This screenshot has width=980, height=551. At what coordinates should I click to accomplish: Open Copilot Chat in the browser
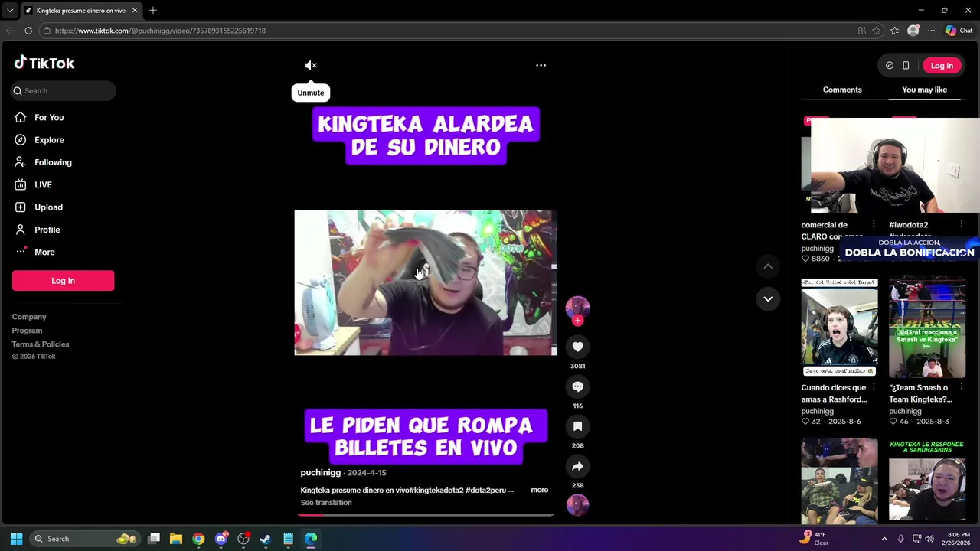tap(959, 31)
